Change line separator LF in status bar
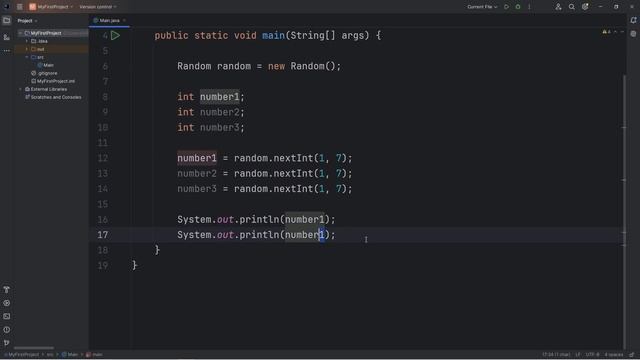 (x=578, y=355)
